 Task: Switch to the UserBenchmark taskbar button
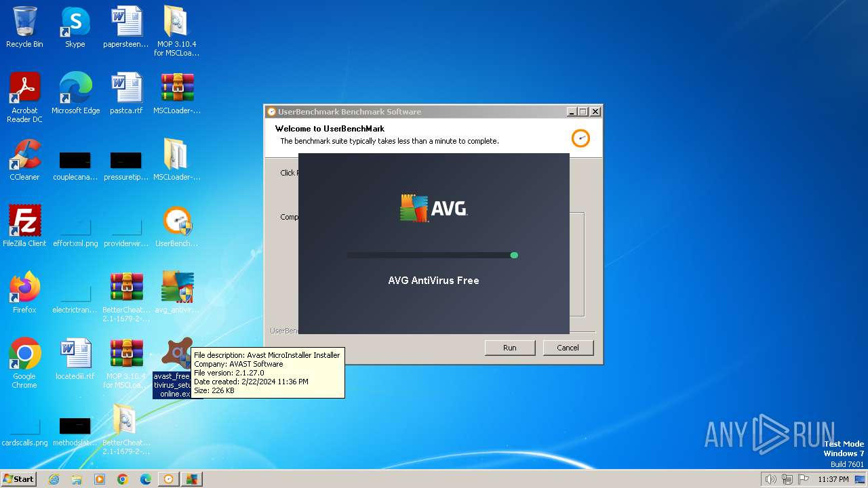(169, 479)
